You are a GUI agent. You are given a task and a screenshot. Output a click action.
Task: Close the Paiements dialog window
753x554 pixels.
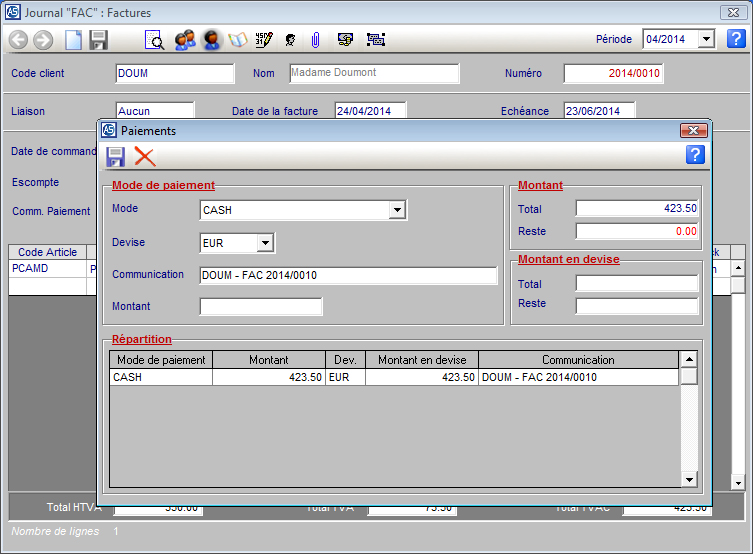tap(693, 131)
